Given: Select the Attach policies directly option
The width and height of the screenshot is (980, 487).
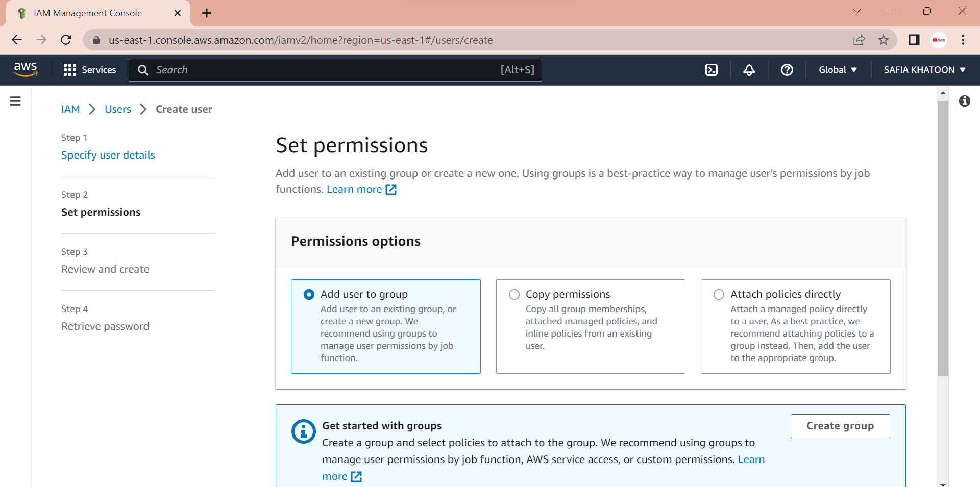Looking at the screenshot, I should 795,326.
